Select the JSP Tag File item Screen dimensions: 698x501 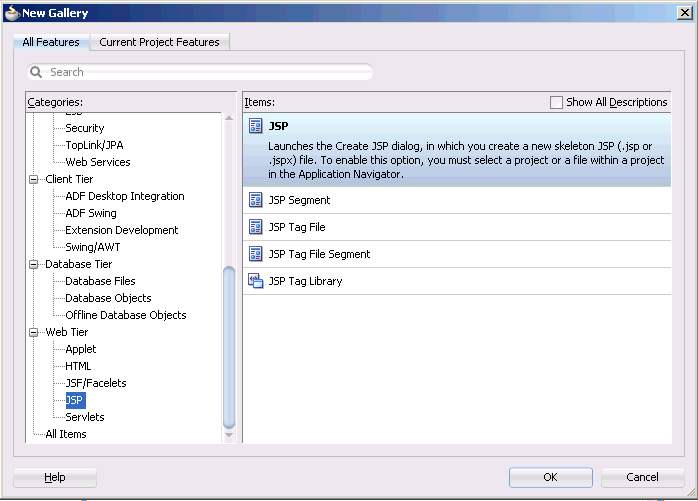457,228
